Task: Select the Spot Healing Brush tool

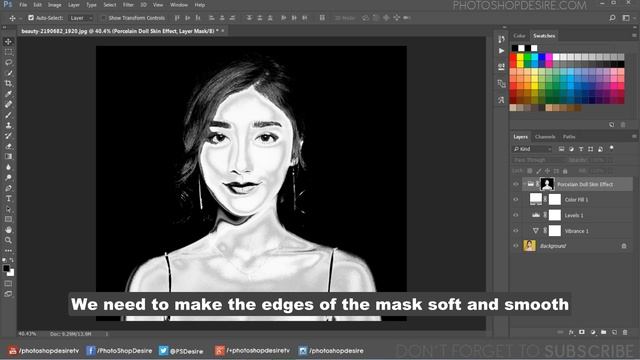Action: click(8, 104)
